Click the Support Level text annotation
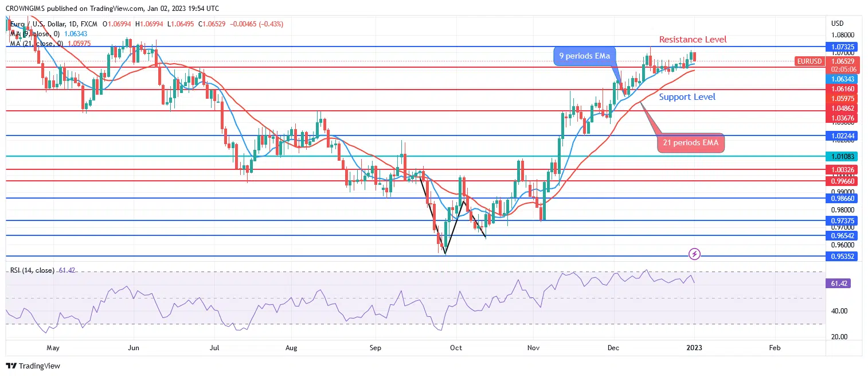This screenshot has height=376, width=868. (687, 97)
